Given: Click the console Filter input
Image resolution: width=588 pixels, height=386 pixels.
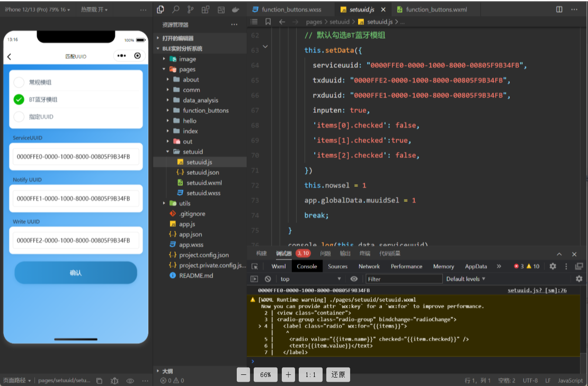Looking at the screenshot, I should click(404, 279).
